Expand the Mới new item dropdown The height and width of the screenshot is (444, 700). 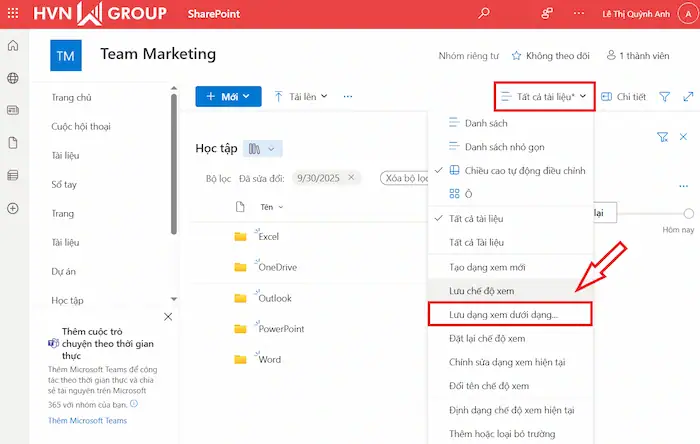228,97
